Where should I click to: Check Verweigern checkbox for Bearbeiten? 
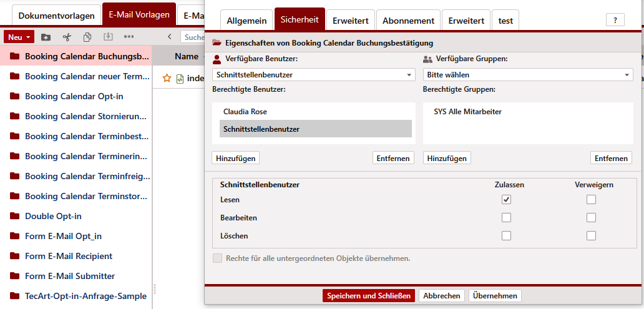click(591, 218)
